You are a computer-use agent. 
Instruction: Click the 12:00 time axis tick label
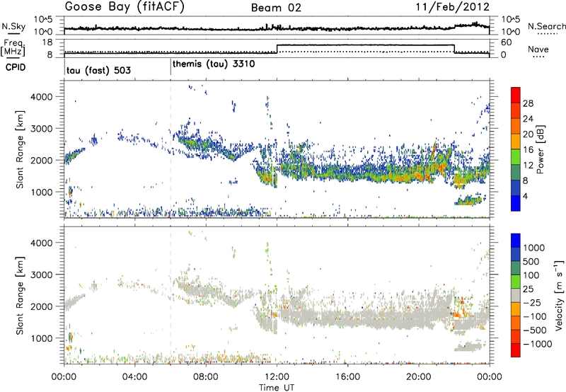(x=277, y=377)
